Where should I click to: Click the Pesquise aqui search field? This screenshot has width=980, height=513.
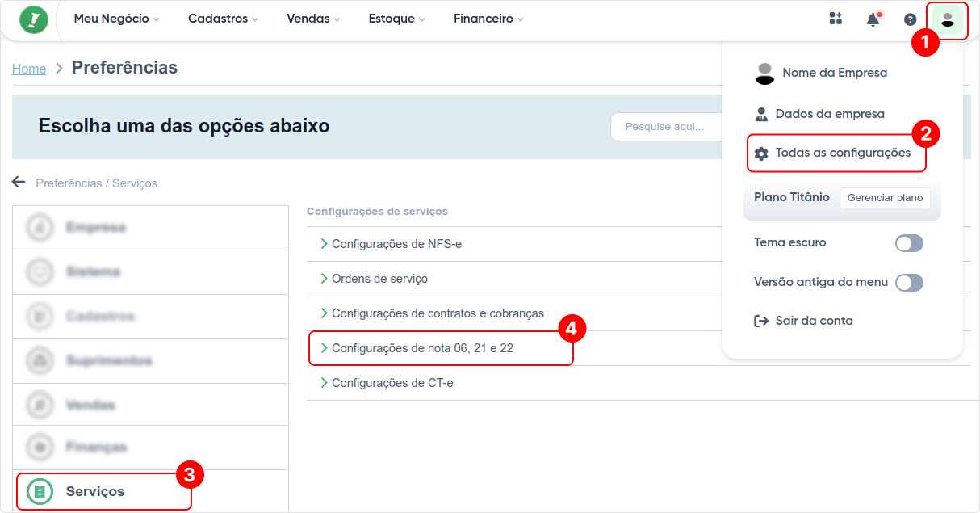pos(666,127)
